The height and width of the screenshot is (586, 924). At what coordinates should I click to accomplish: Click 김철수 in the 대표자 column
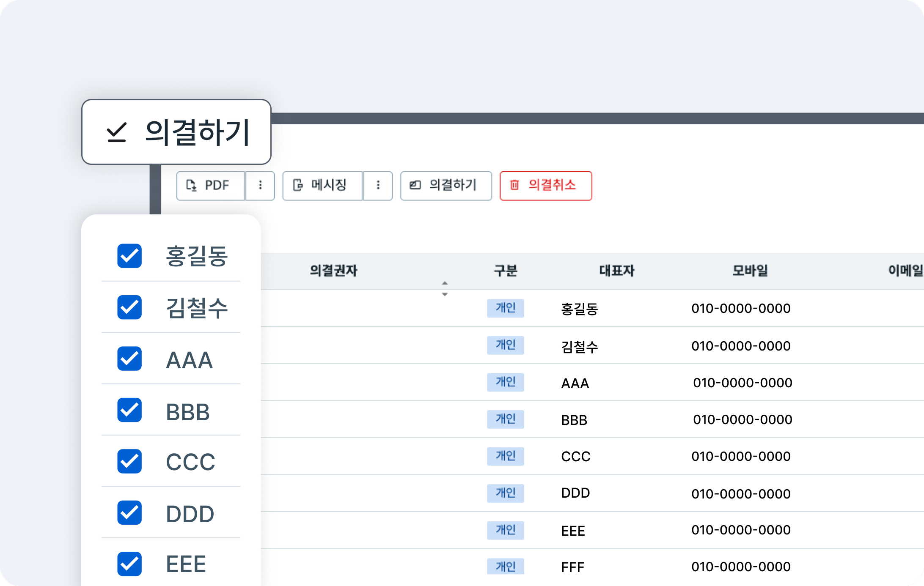click(579, 347)
